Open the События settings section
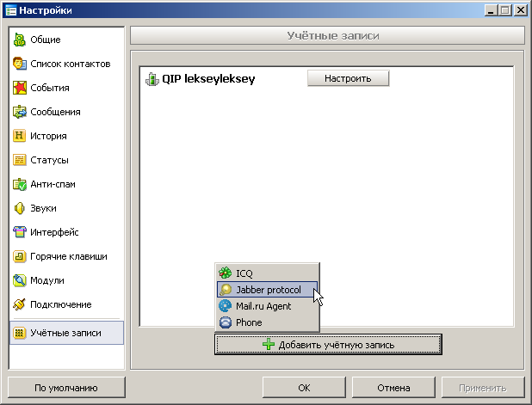The image size is (532, 405). point(49,88)
